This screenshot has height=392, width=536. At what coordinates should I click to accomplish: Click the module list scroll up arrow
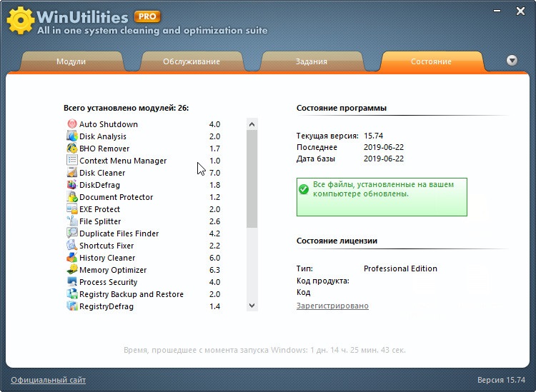tap(252, 124)
